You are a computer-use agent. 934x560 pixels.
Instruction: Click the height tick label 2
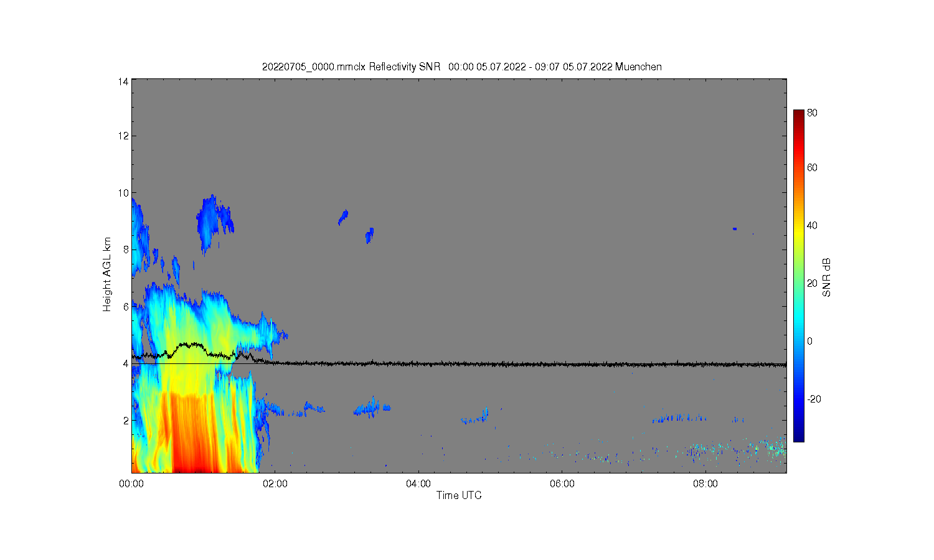point(126,421)
